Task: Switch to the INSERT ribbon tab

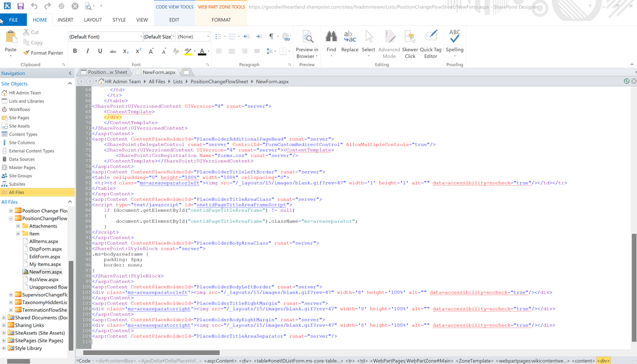Action: 66,20
